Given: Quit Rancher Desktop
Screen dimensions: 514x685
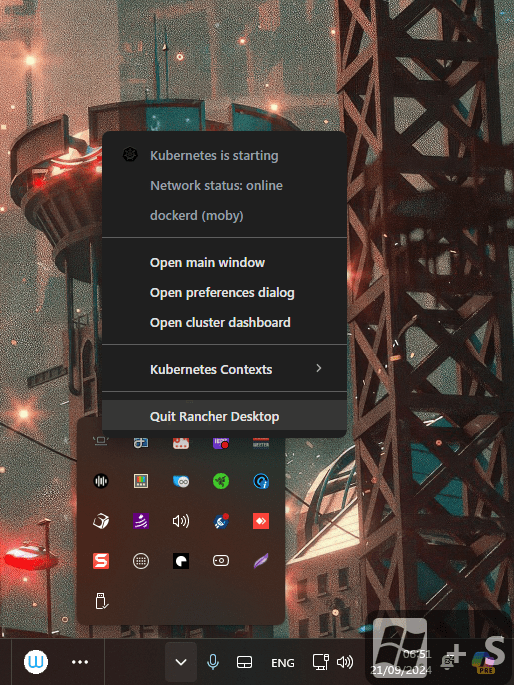Looking at the screenshot, I should click(224, 416).
